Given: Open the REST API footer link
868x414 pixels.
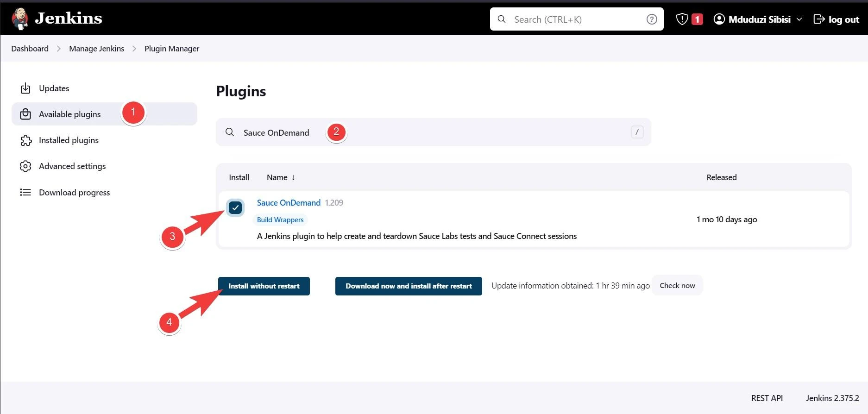Looking at the screenshot, I should pos(767,398).
